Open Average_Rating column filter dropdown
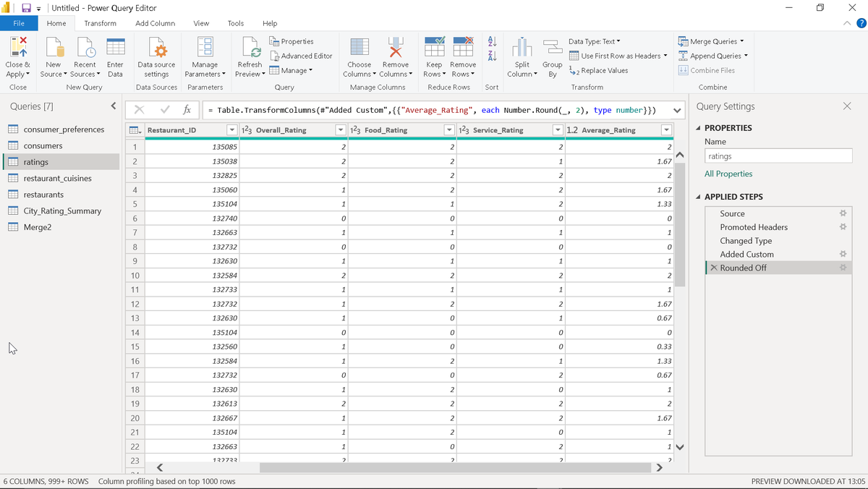Screen dimensions: 868x489 pos(666,130)
